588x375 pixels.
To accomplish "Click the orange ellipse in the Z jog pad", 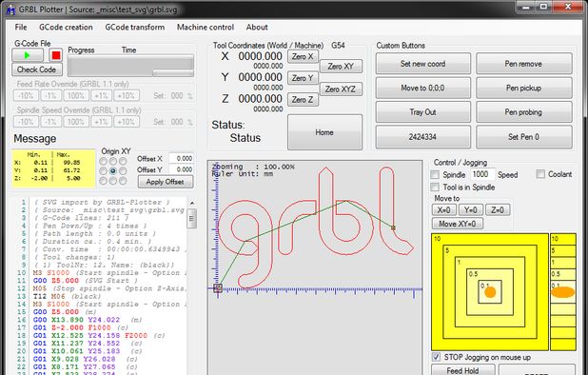I will click(563, 292).
